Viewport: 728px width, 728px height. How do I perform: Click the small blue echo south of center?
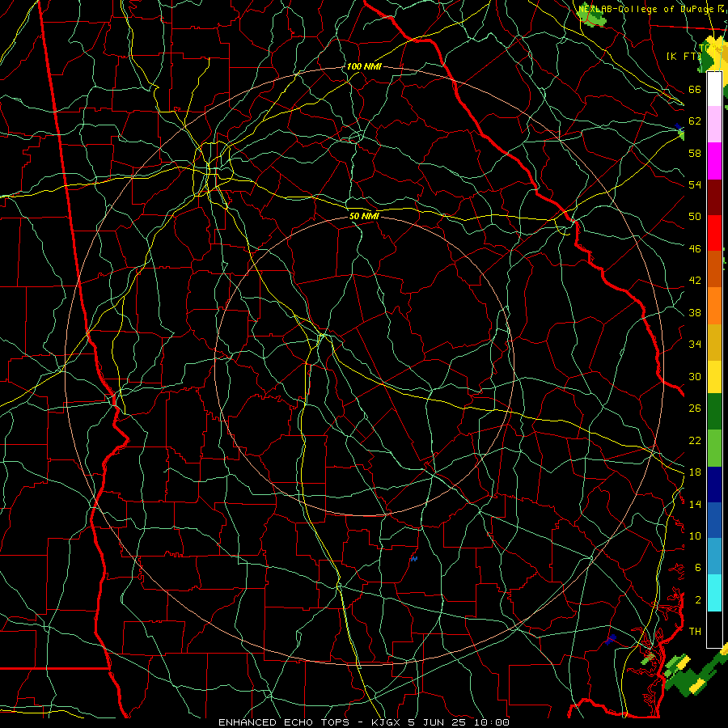(413, 559)
